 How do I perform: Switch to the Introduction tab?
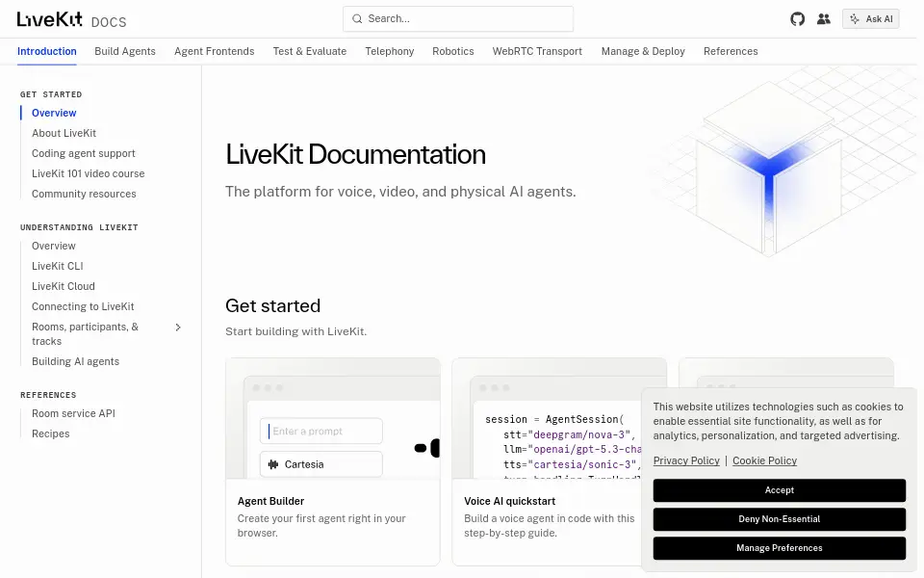coord(46,51)
